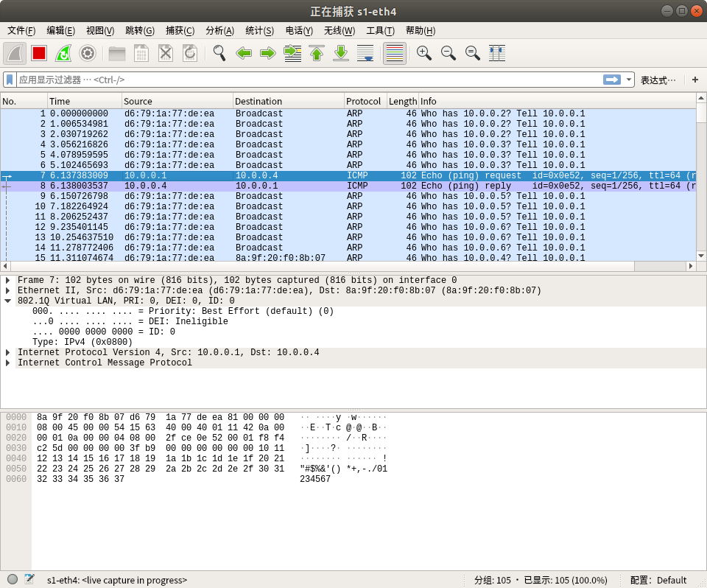Screen dimensions: 707x588
Task: Restart the current capture
Action: point(63,53)
